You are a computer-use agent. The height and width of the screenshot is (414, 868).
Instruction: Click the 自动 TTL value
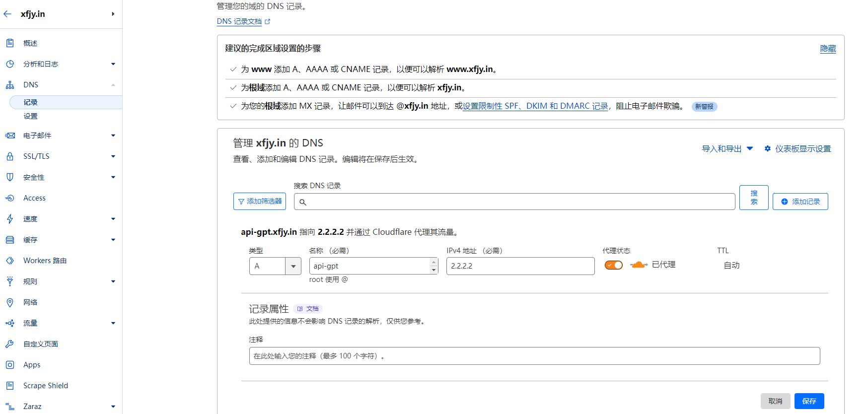coord(732,266)
